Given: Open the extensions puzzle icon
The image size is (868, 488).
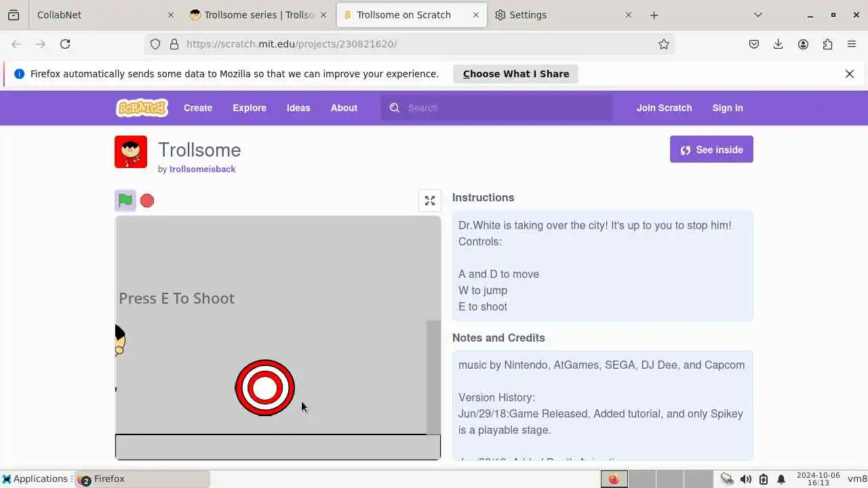Looking at the screenshot, I should click(827, 44).
